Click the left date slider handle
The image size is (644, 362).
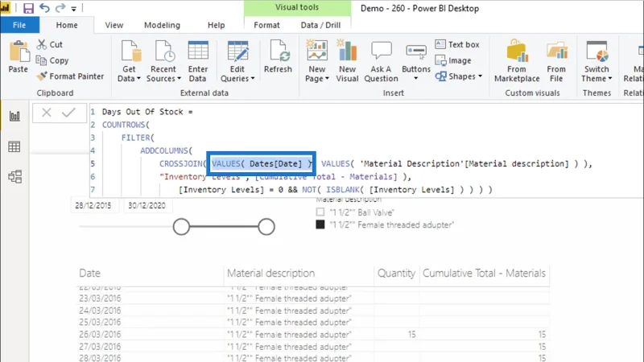pos(181,227)
